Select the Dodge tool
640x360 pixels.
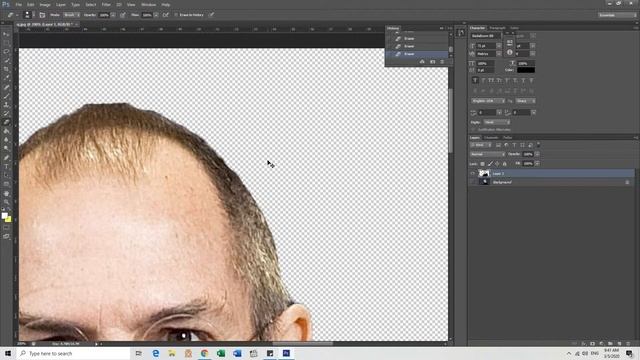[x=6, y=148]
